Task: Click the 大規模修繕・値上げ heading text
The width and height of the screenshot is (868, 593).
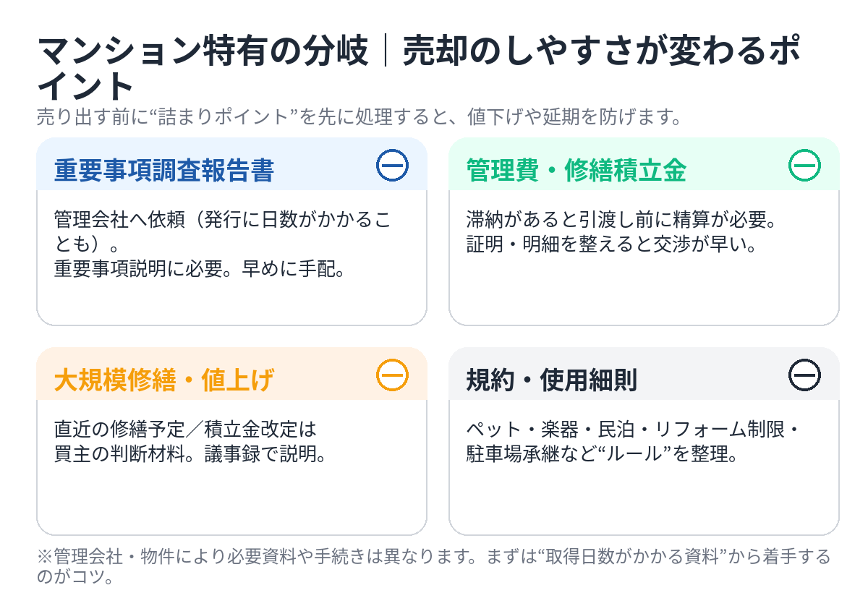Action: tap(164, 380)
